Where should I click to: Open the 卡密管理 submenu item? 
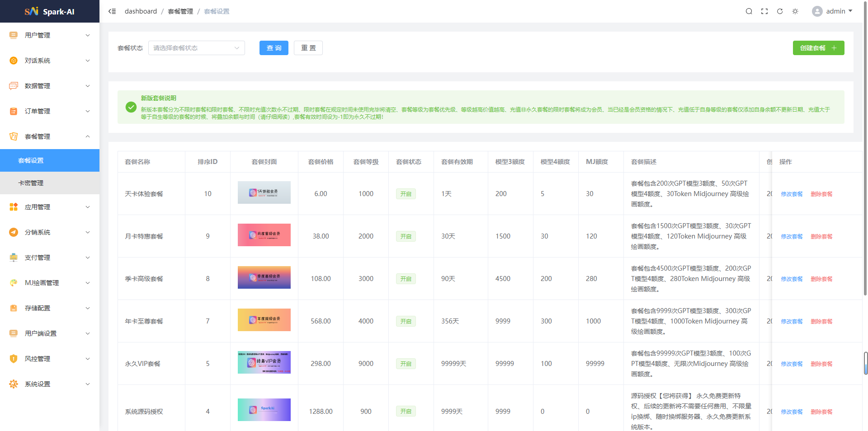click(x=31, y=183)
